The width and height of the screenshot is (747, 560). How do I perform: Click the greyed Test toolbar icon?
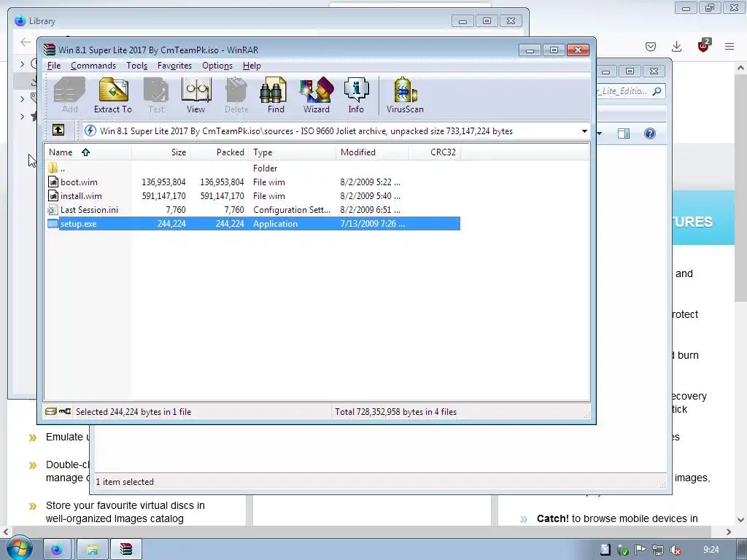click(x=156, y=96)
